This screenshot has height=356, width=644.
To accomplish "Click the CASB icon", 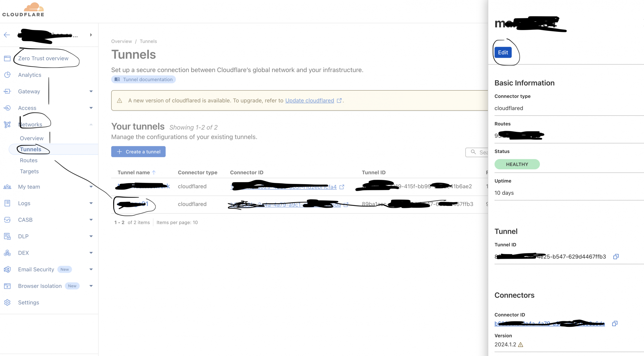I will pos(7,220).
